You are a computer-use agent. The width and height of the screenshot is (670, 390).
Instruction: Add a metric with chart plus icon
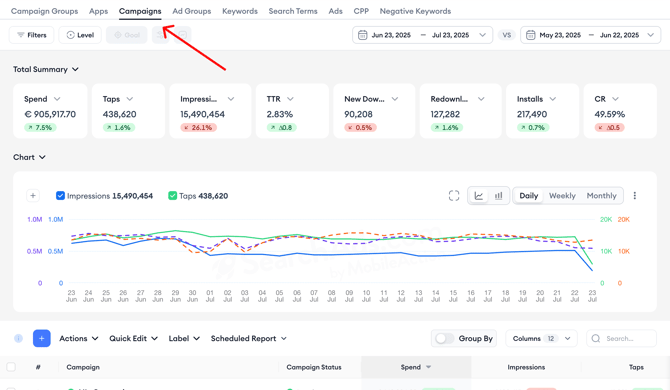[x=33, y=196]
